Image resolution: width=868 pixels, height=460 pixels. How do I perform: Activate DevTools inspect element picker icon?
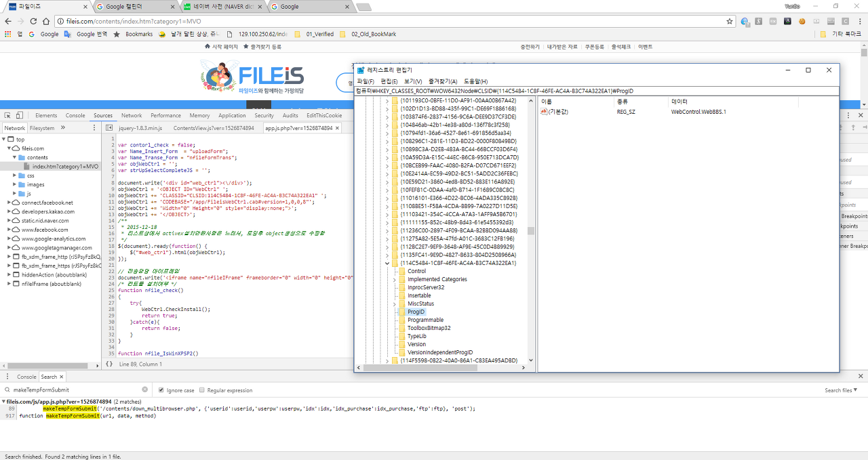[7, 116]
